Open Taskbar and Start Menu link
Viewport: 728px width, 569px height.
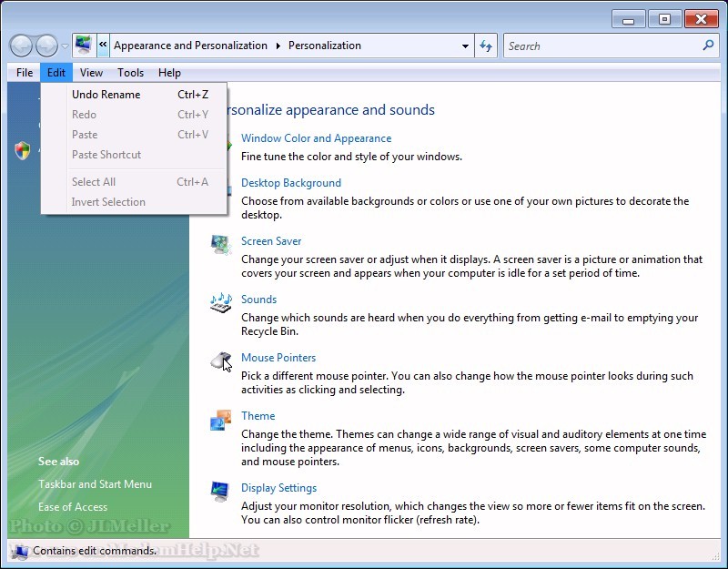pyautogui.click(x=96, y=484)
